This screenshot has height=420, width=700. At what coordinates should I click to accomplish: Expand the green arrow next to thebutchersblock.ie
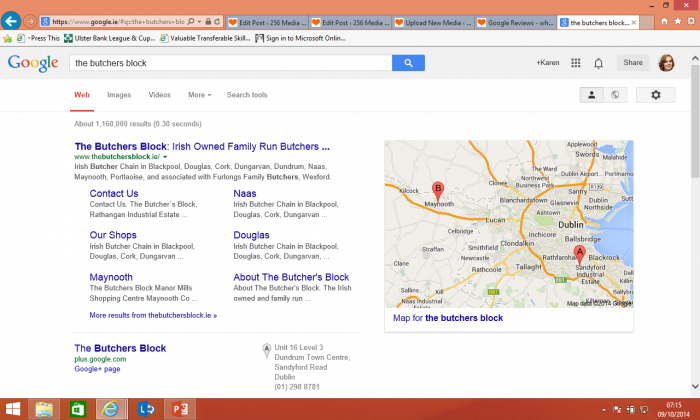165,157
